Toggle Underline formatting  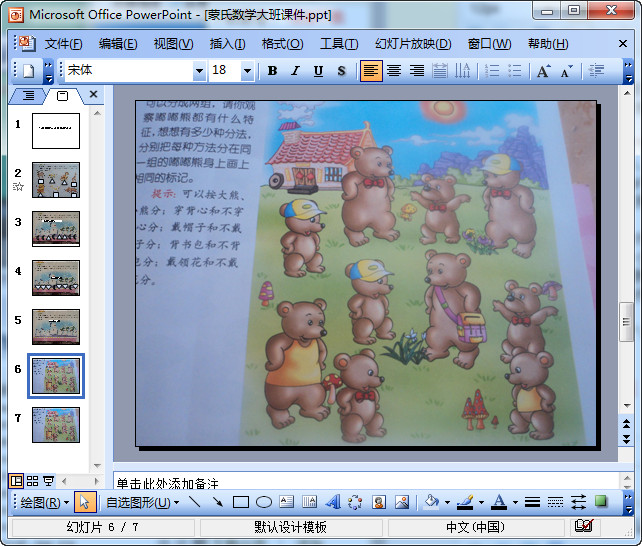tap(318, 71)
